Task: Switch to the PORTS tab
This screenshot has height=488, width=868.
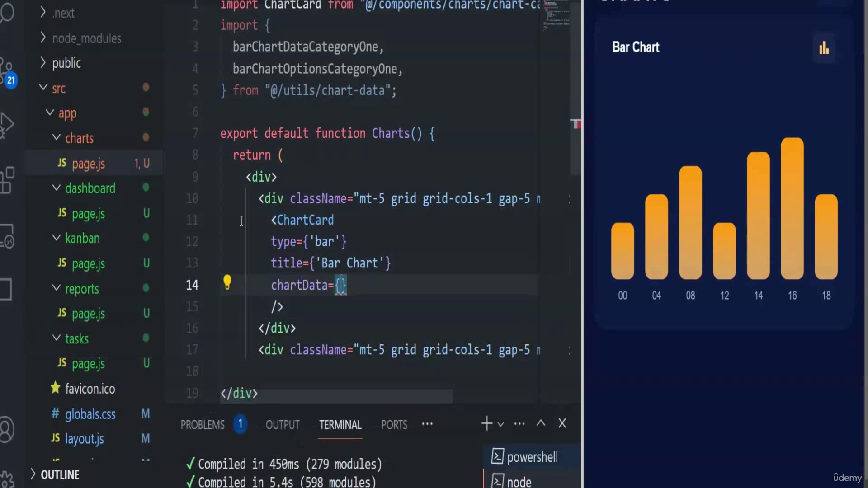Action: [394, 425]
